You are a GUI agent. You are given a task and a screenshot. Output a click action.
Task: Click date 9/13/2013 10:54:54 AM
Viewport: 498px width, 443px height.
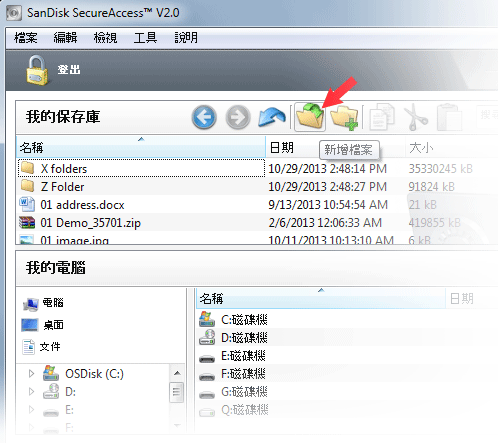(328, 204)
